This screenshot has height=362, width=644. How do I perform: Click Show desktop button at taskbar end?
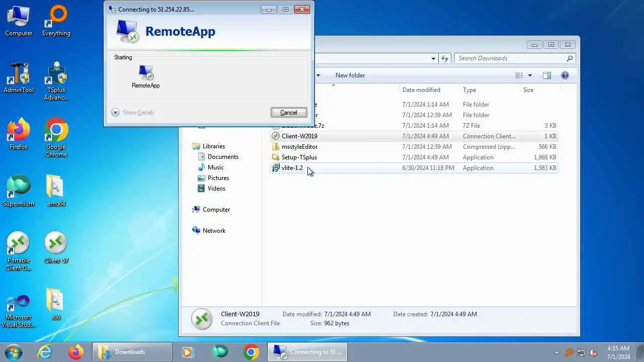point(640,352)
